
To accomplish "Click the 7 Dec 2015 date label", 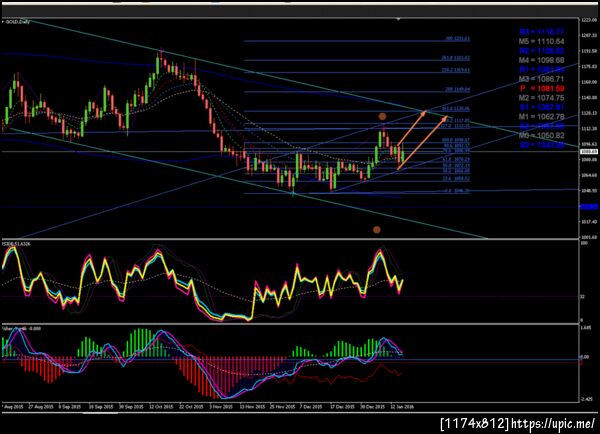I will pyautogui.click(x=311, y=407).
